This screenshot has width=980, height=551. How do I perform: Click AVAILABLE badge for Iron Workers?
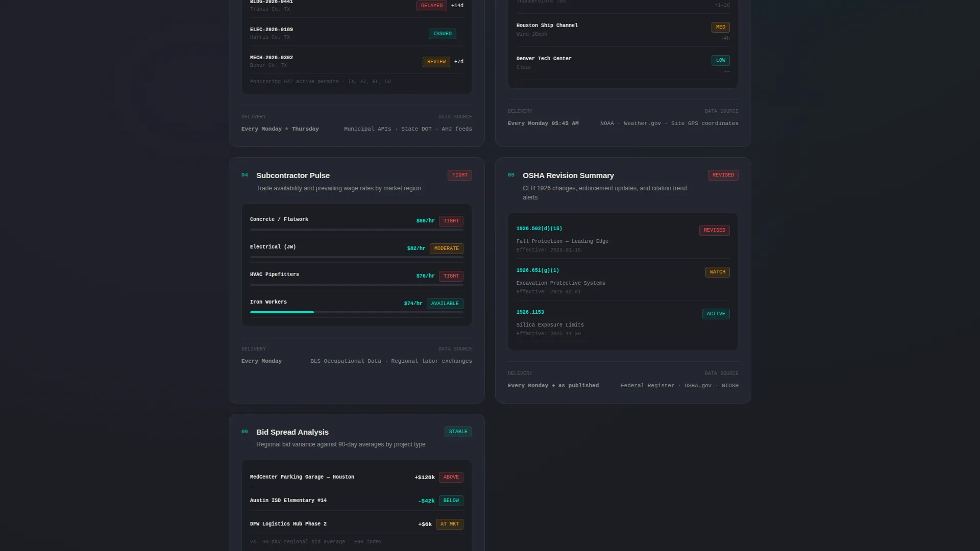445,304
